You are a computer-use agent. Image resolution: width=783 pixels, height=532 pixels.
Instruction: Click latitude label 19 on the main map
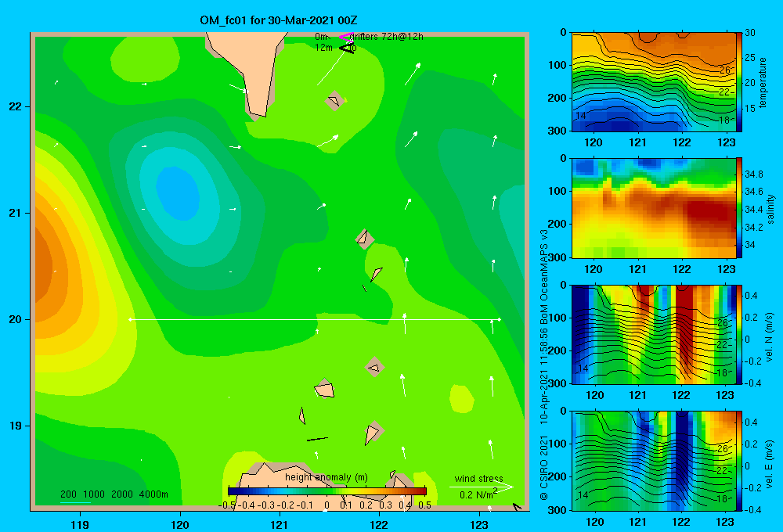coord(16,426)
